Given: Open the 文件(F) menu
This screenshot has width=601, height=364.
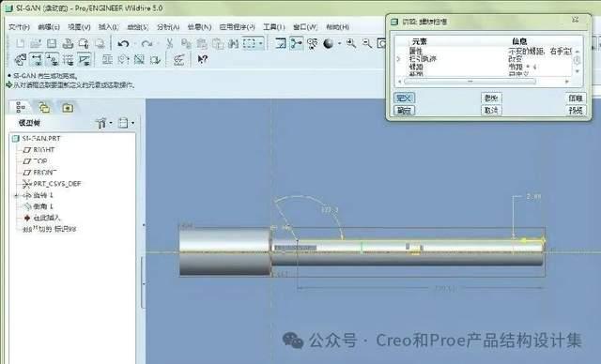Looking at the screenshot, I should tap(19, 27).
